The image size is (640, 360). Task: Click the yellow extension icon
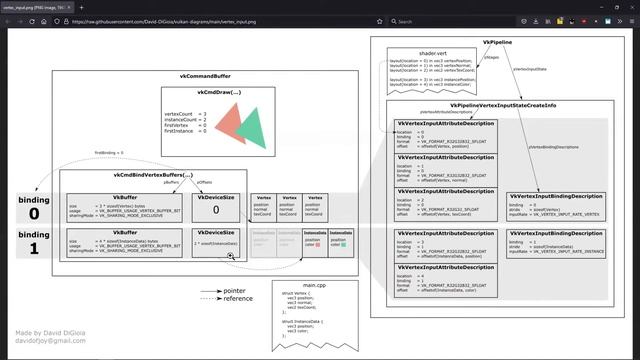point(560,21)
